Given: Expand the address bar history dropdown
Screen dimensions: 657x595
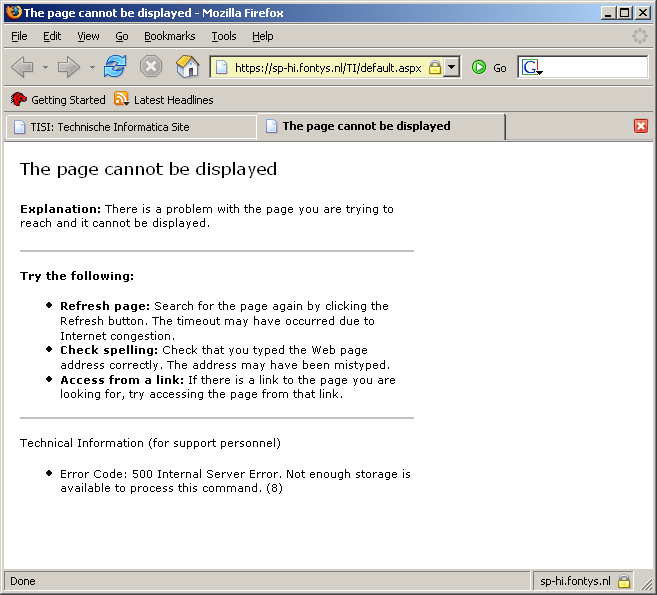Looking at the screenshot, I should tap(452, 67).
